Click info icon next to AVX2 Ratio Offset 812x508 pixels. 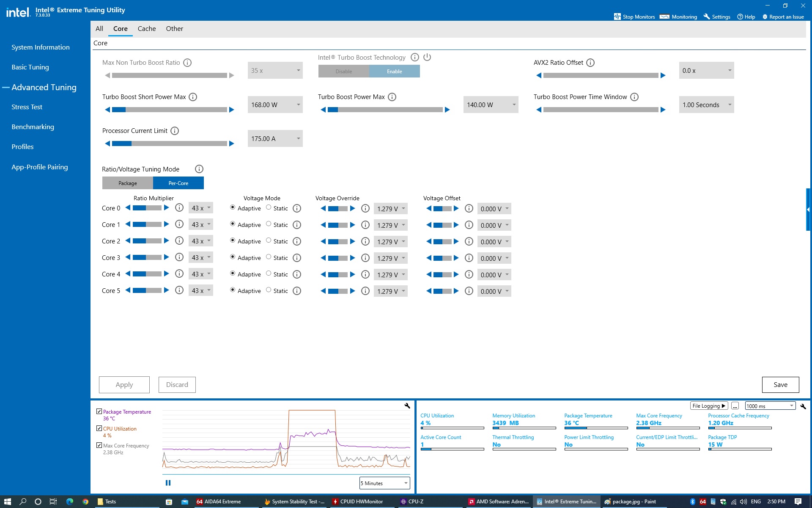(590, 63)
